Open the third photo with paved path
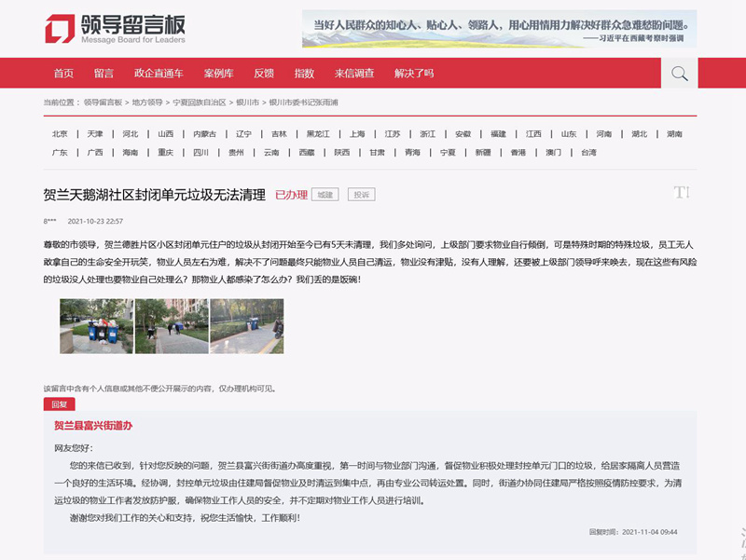The height and width of the screenshot is (560, 746). tap(246, 326)
